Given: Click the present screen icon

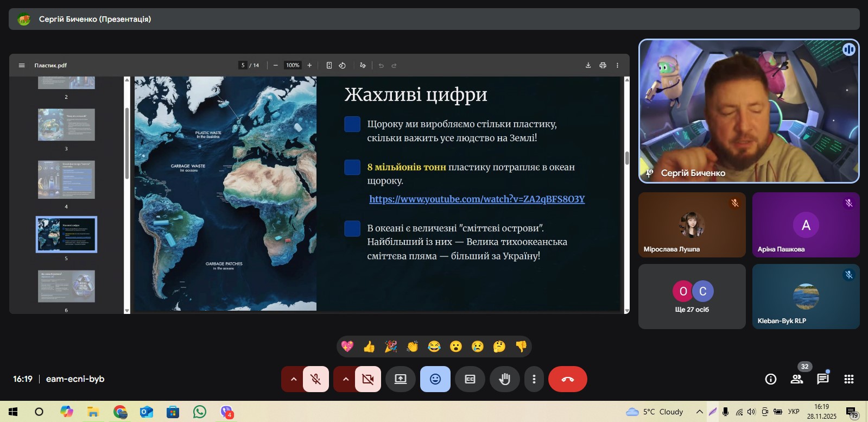Looking at the screenshot, I should pyautogui.click(x=401, y=379).
